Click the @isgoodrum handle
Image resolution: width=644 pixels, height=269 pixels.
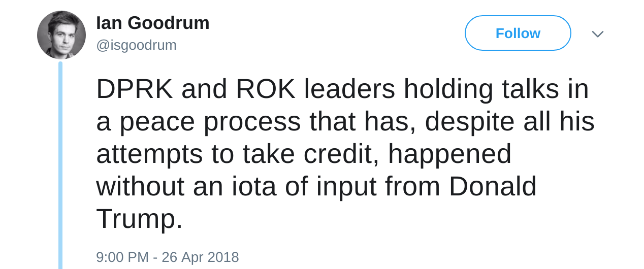click(136, 45)
